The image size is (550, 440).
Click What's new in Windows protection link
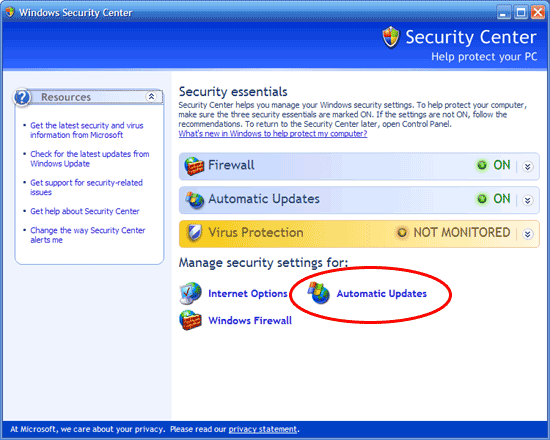[273, 134]
